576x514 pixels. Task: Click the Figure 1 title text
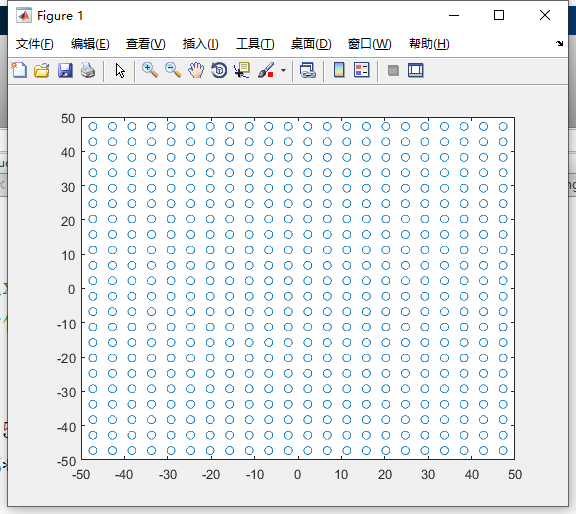coord(60,16)
